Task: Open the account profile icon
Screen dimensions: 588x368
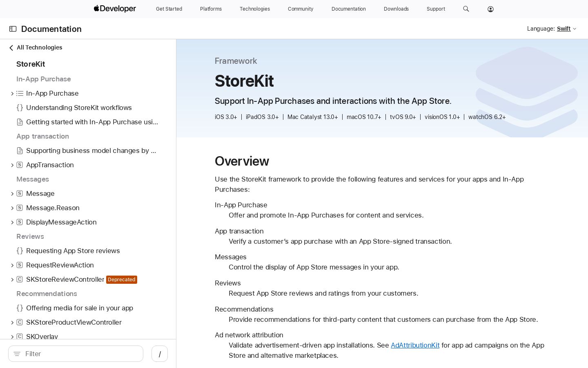Action: pyautogui.click(x=490, y=9)
